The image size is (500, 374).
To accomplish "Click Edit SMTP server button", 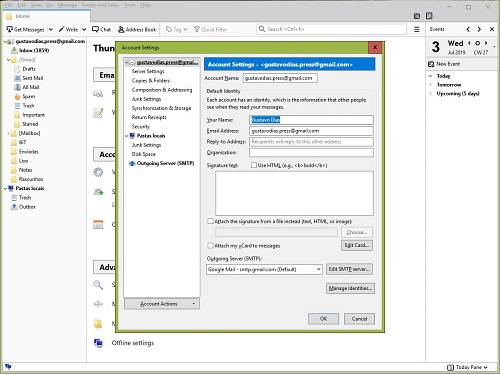I will (x=349, y=269).
